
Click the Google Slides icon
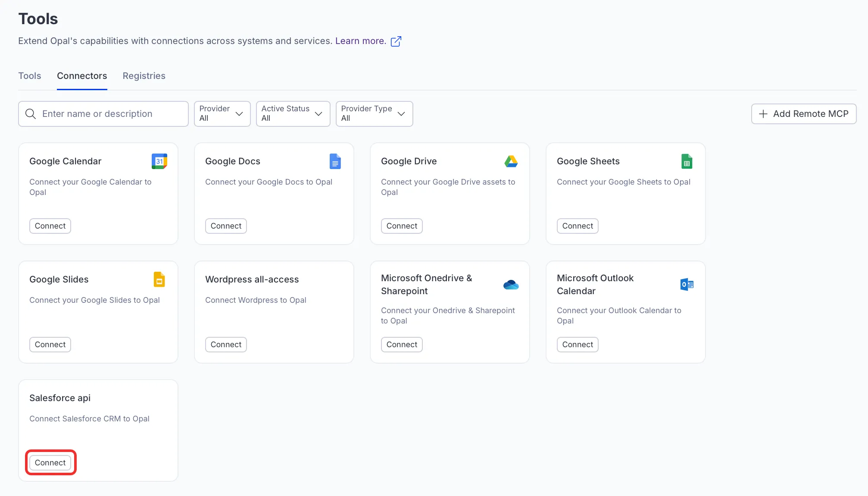tap(159, 279)
